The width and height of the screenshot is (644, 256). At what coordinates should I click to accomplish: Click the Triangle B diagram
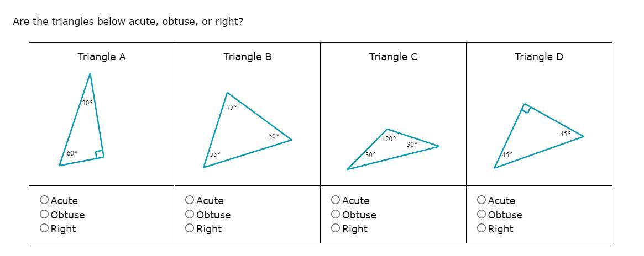coord(247,130)
